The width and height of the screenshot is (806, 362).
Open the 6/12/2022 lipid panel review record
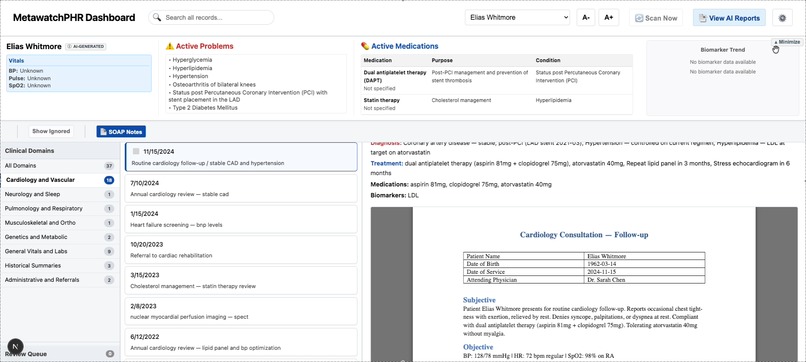coord(241,342)
